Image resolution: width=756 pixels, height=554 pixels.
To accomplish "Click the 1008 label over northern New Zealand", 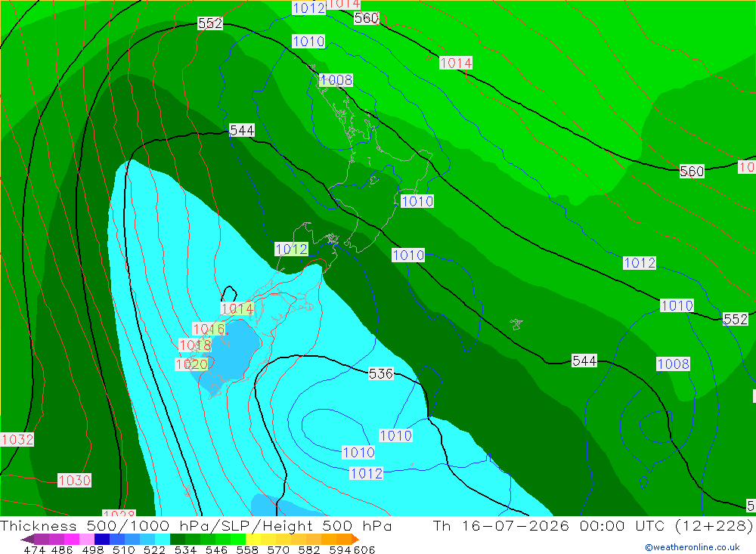I will click(336, 80).
